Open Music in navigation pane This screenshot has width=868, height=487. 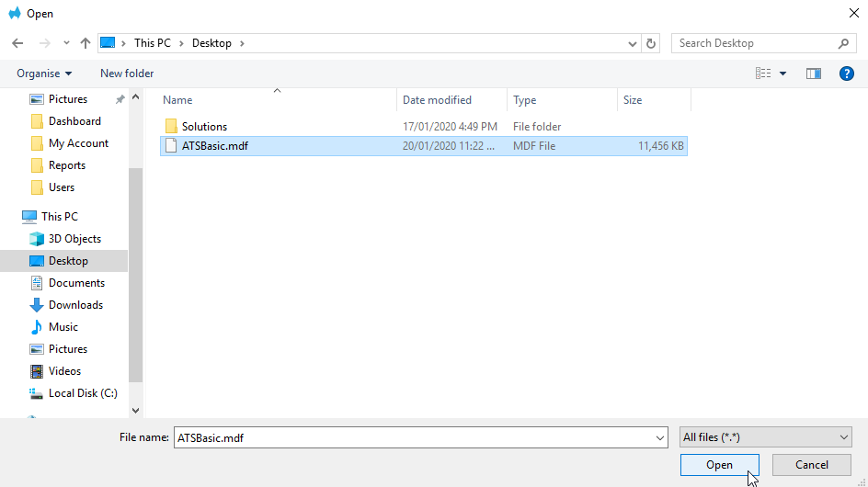click(x=63, y=327)
